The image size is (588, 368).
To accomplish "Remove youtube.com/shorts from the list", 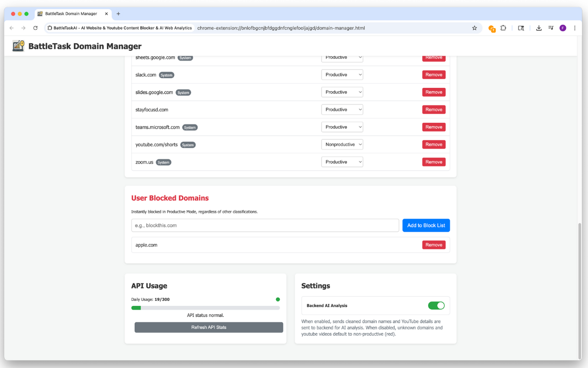I will tap(434, 144).
